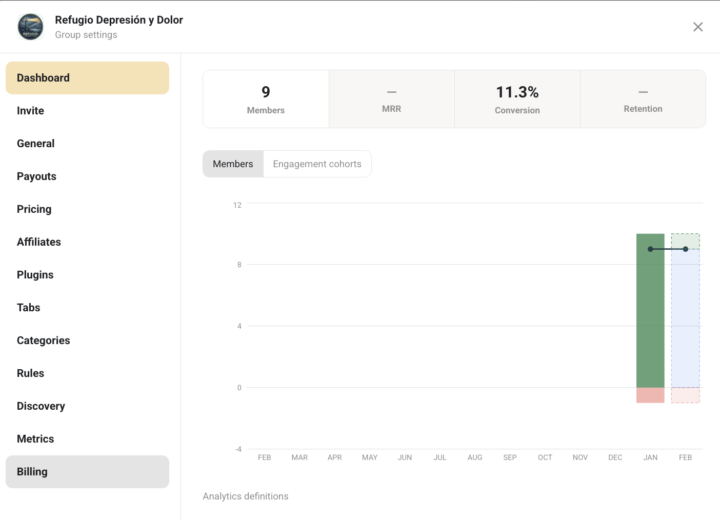
Task: Open the Dashboard settings section
Action: (87, 78)
